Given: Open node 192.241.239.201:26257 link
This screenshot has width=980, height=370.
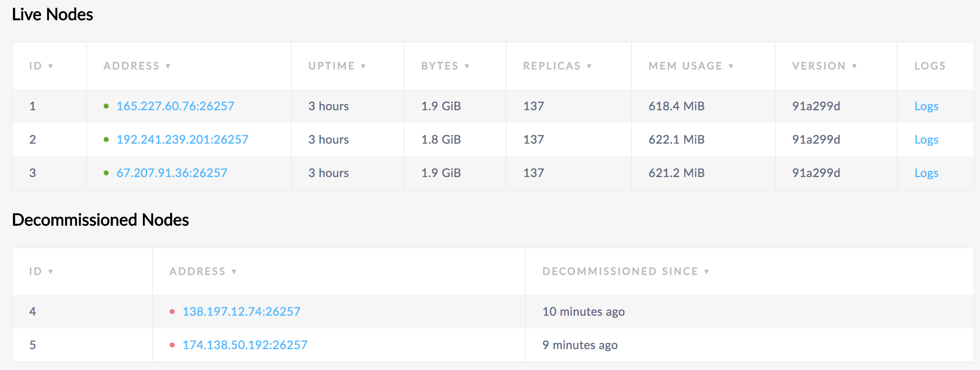Looking at the screenshot, I should point(182,139).
